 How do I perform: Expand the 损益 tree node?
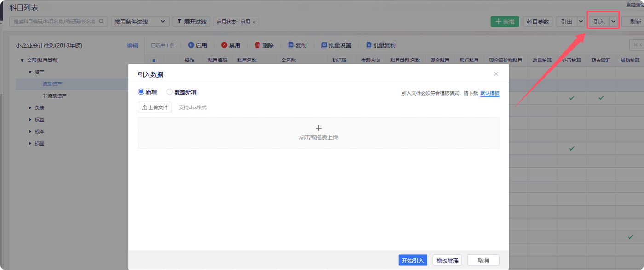tap(30, 144)
